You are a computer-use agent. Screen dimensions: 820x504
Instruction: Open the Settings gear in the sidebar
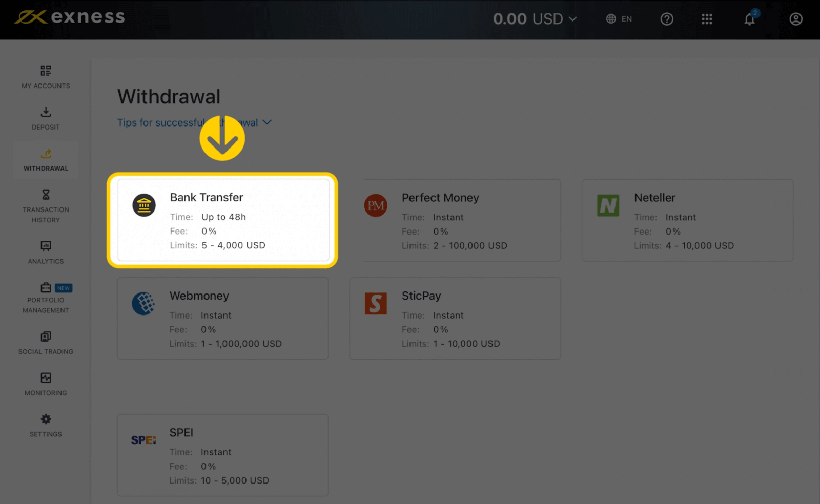[x=45, y=425]
